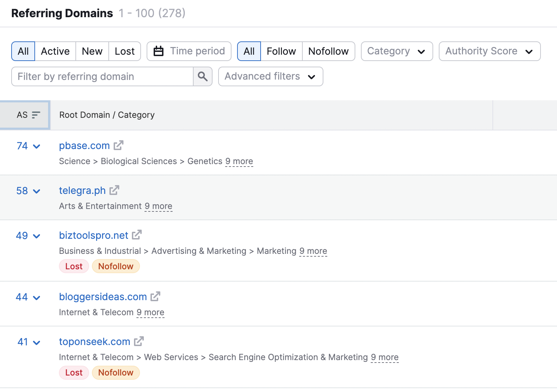
Task: Open the Advanced filters dropdown
Action: tap(271, 76)
